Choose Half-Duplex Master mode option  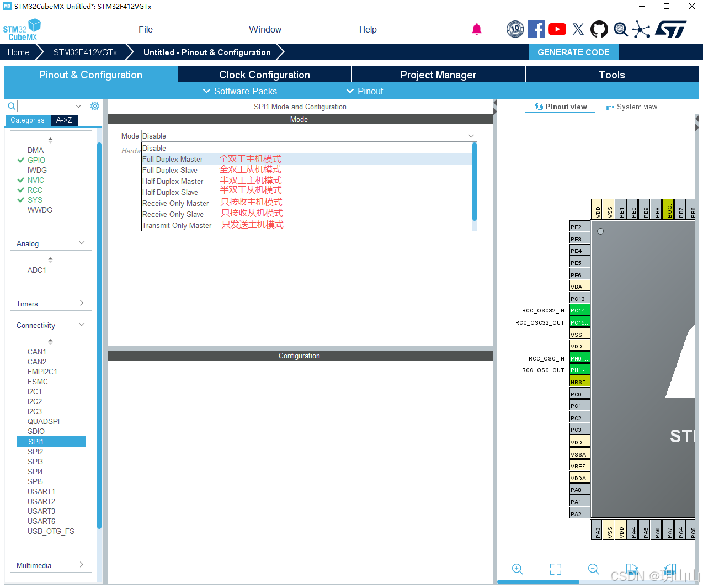pyautogui.click(x=307, y=181)
